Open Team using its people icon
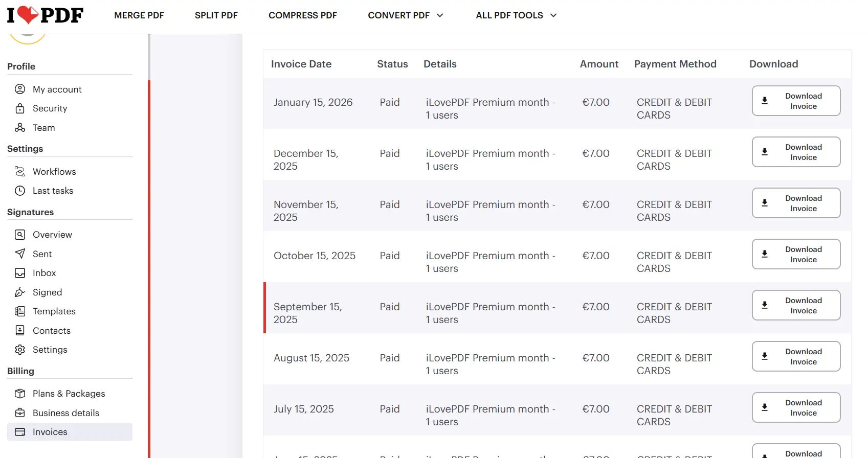 click(x=20, y=127)
